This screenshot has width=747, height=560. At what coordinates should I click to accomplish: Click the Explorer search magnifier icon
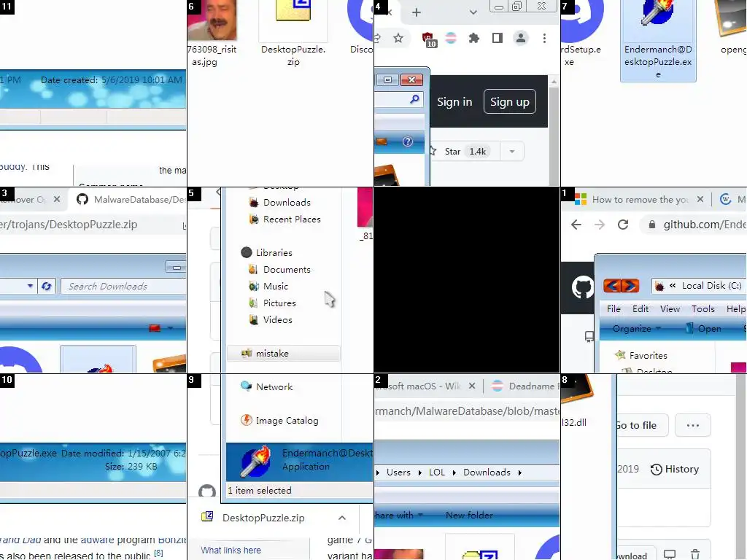414,99
